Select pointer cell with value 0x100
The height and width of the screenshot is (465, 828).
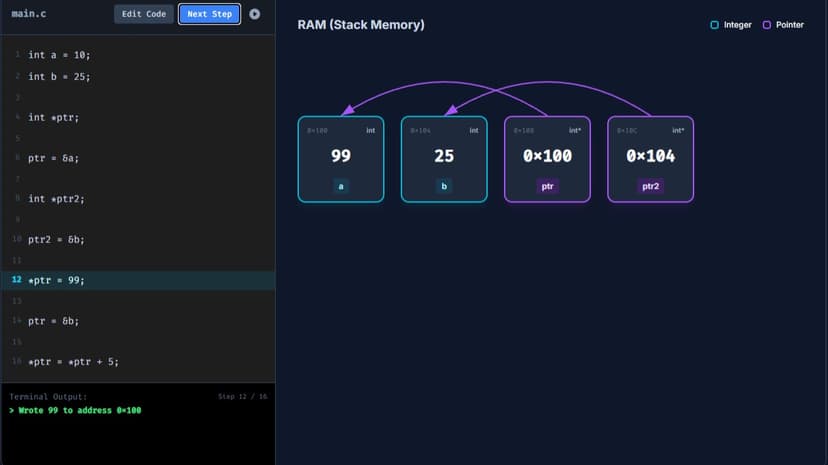coord(547,159)
